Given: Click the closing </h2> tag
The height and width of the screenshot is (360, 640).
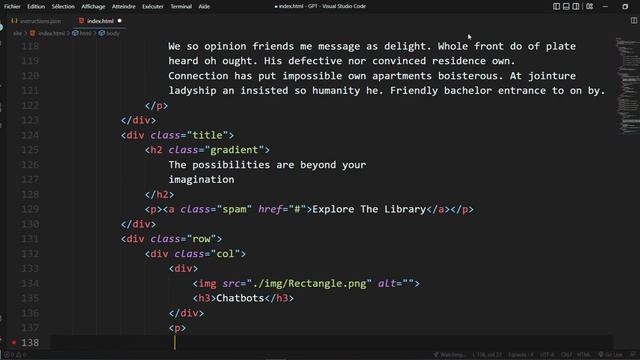Looking at the screenshot, I should (x=159, y=195).
